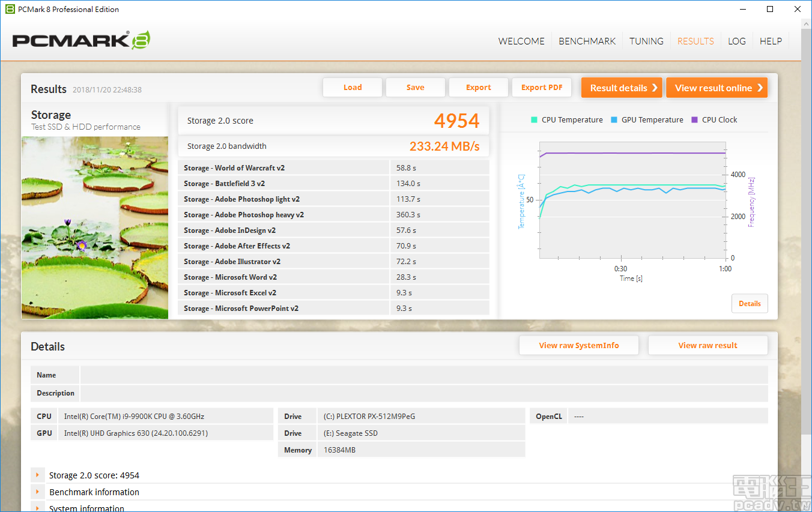Open the TUNING page
The image size is (812, 512).
point(646,41)
